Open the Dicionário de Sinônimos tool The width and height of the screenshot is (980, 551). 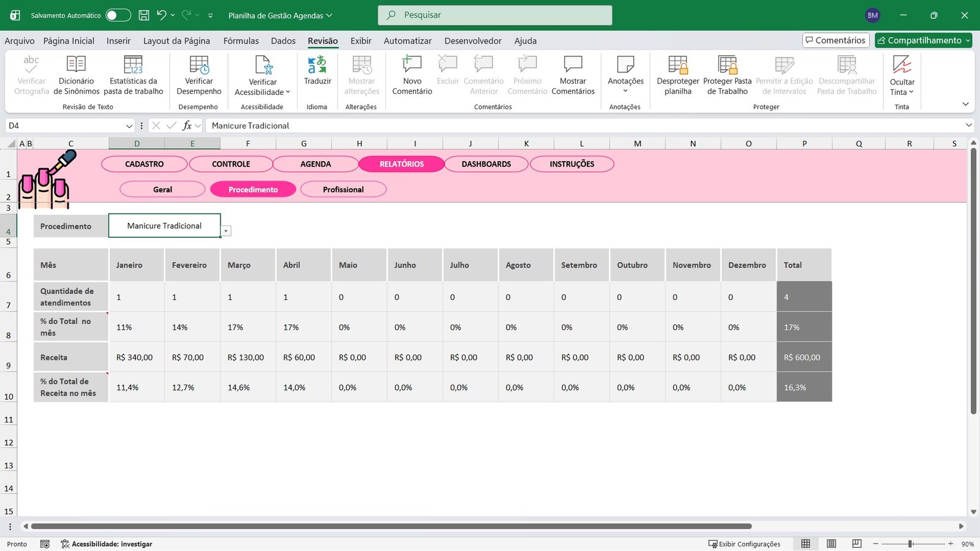click(76, 75)
